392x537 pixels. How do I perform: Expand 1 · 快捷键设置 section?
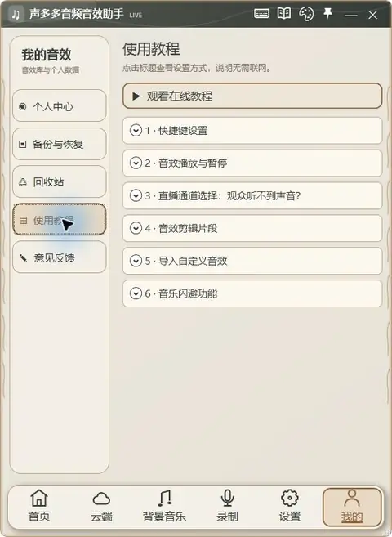pyautogui.click(x=252, y=131)
